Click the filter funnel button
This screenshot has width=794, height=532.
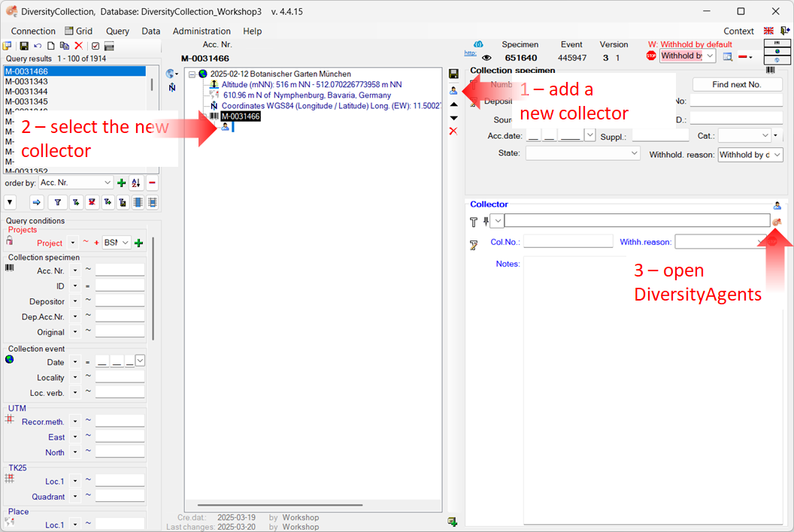[58, 202]
